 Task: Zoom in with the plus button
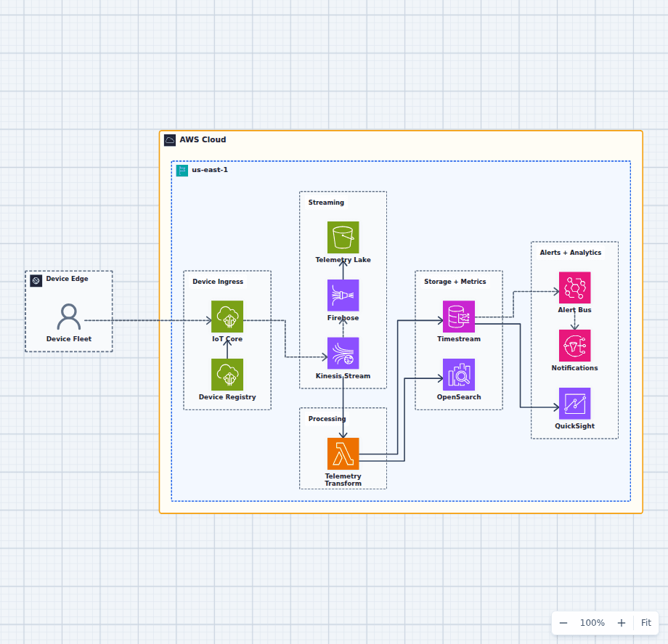(621, 623)
